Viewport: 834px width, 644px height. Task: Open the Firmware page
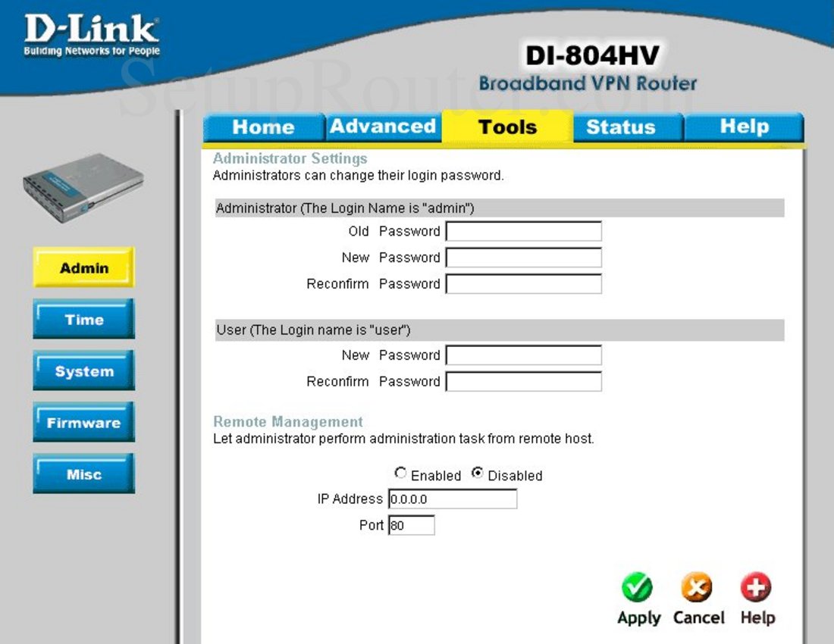(x=84, y=422)
